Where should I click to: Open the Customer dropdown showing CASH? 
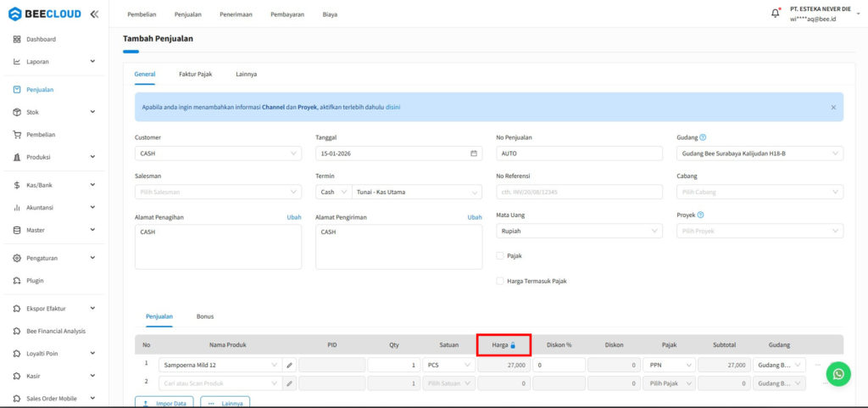tap(217, 154)
